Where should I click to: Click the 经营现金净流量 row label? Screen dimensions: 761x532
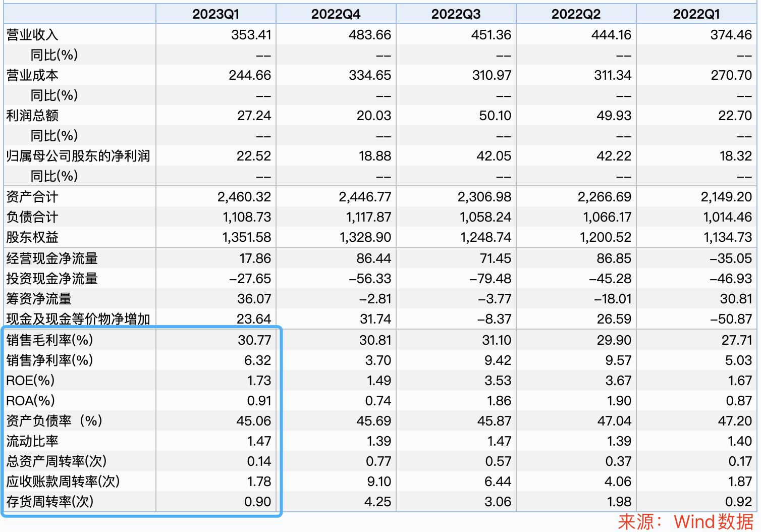pyautogui.click(x=52, y=258)
